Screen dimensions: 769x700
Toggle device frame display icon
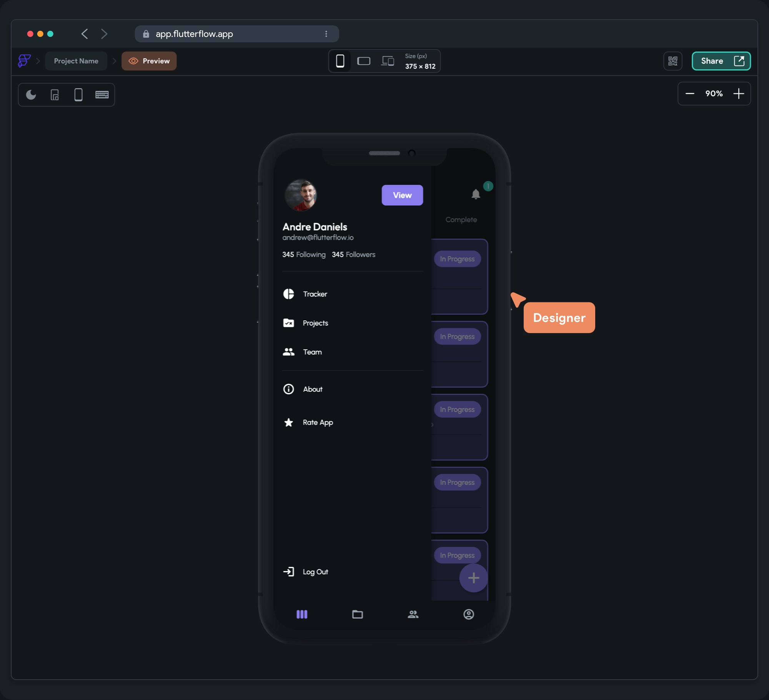(78, 95)
